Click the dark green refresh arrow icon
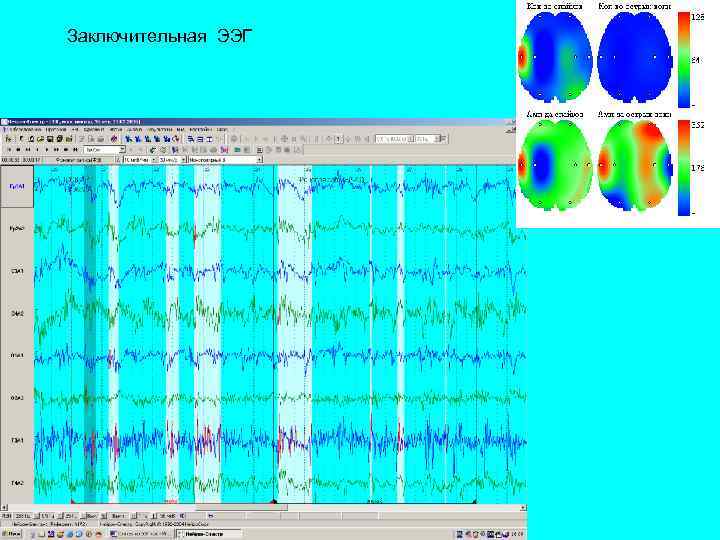Screen dimensions: 720x540 pyautogui.click(x=152, y=150)
